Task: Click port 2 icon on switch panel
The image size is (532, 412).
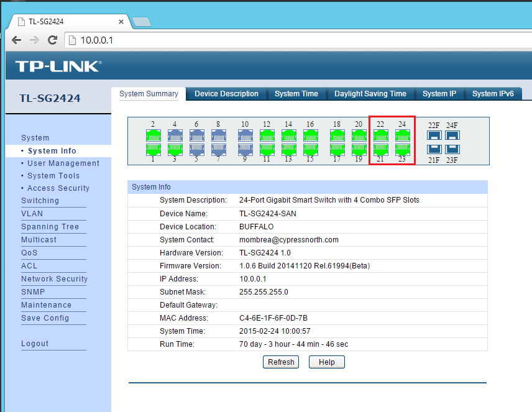Action: pyautogui.click(x=154, y=135)
